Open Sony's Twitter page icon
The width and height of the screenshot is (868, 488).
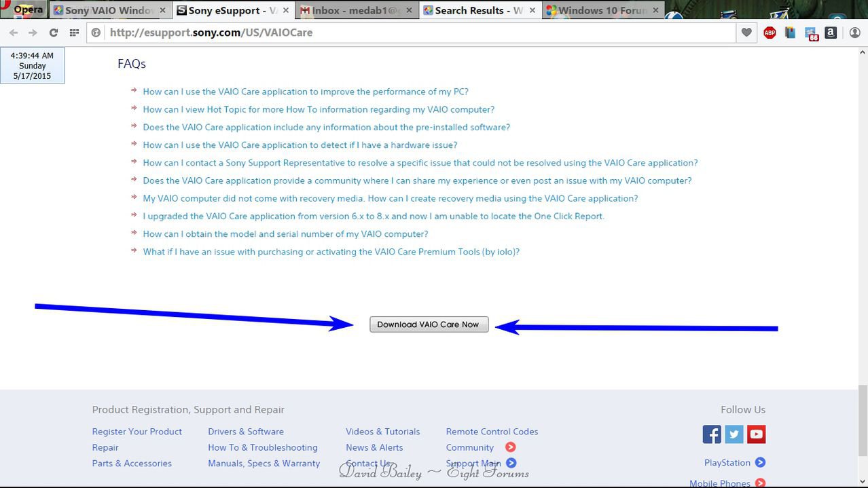click(x=734, y=434)
